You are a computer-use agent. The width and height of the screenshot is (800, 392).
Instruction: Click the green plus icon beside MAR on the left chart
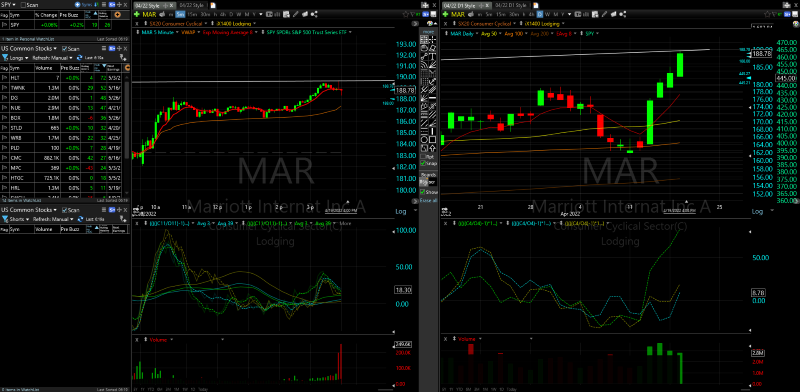tap(137, 14)
